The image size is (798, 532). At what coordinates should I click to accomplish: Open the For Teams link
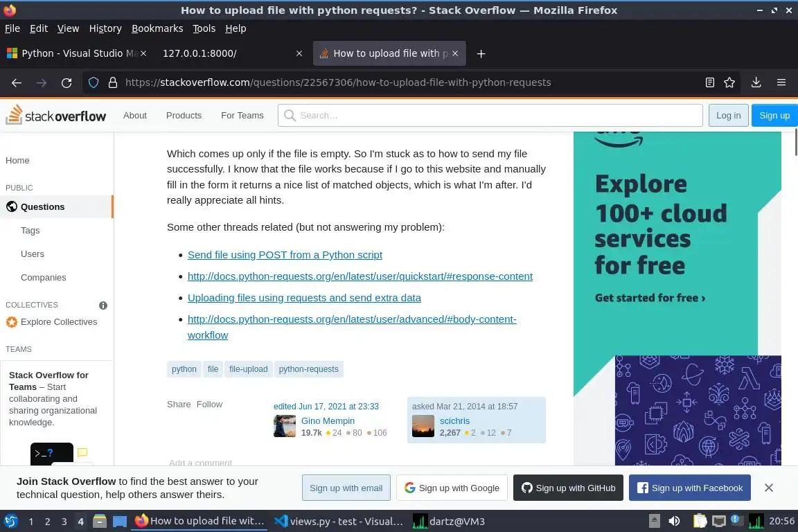pyautogui.click(x=242, y=116)
